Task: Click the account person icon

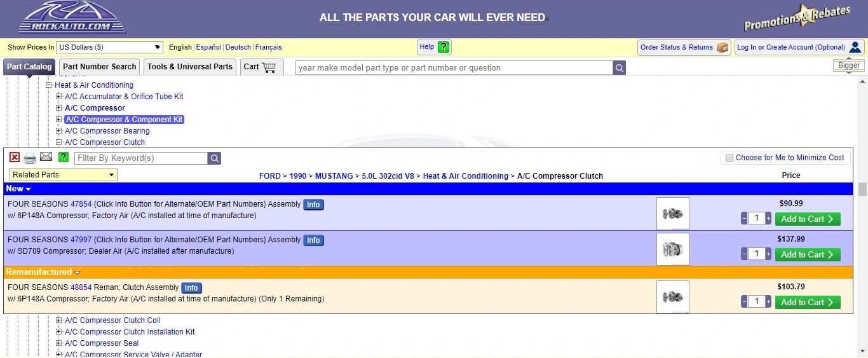Action: (x=855, y=48)
